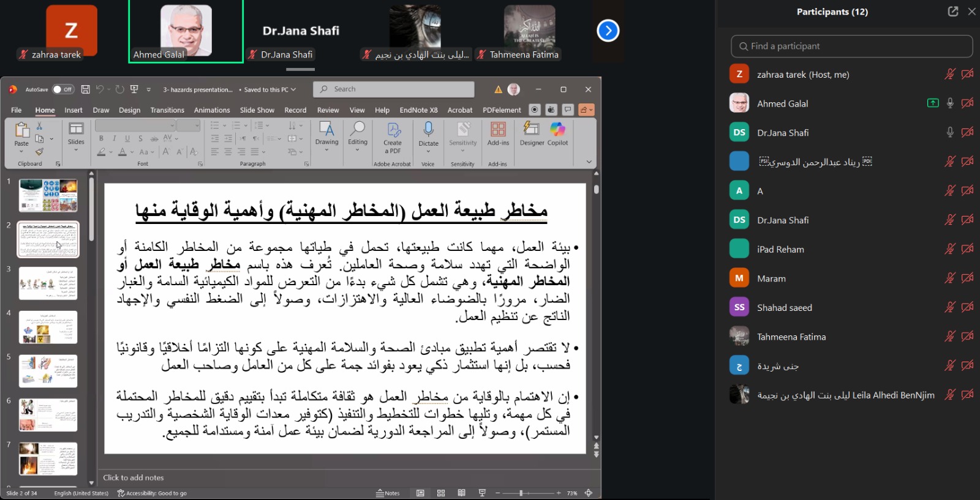The width and height of the screenshot is (980, 500).
Task: Select the Slide Show tab
Action: pyautogui.click(x=257, y=110)
